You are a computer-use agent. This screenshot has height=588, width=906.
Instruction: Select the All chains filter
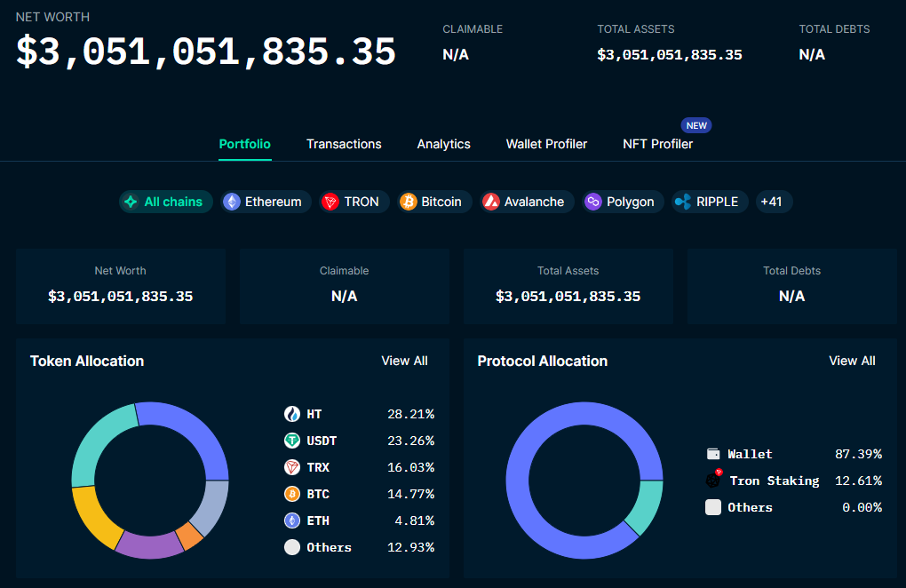(165, 202)
